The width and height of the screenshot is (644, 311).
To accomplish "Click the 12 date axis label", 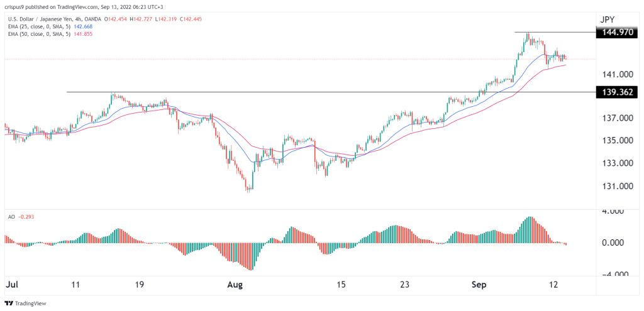I will point(553,285).
